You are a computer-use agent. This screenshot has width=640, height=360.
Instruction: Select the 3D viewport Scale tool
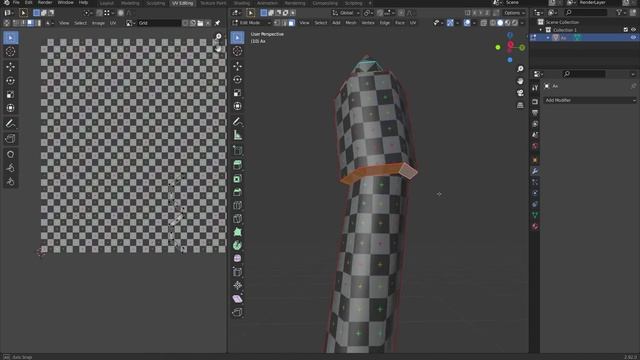click(x=238, y=93)
